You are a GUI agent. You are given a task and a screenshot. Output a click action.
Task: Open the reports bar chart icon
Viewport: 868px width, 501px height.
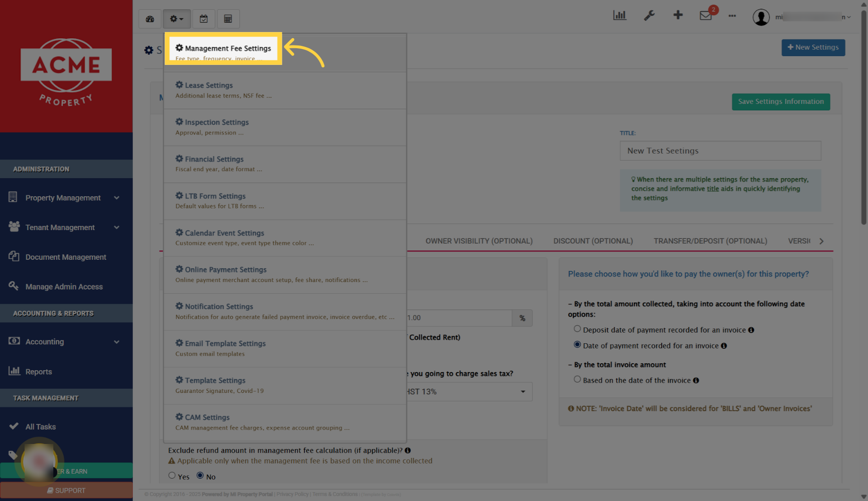coord(620,15)
